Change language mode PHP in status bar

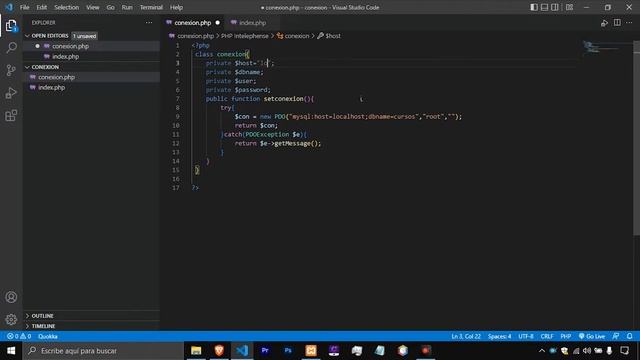[565, 336]
